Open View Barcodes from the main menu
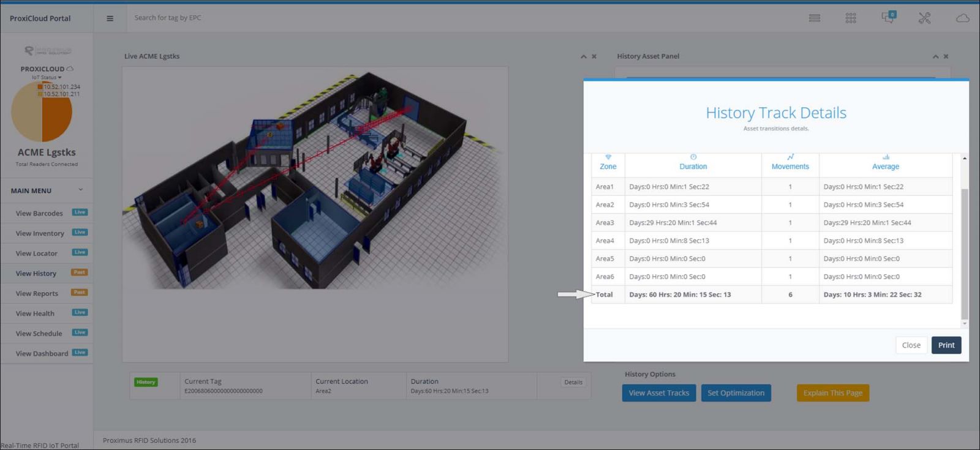The image size is (980, 450). (39, 214)
